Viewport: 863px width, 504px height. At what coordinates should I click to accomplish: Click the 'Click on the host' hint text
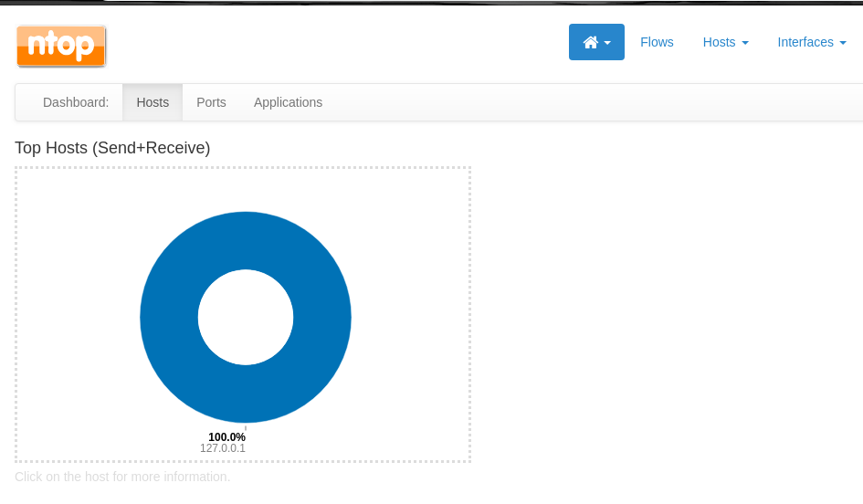point(122,477)
